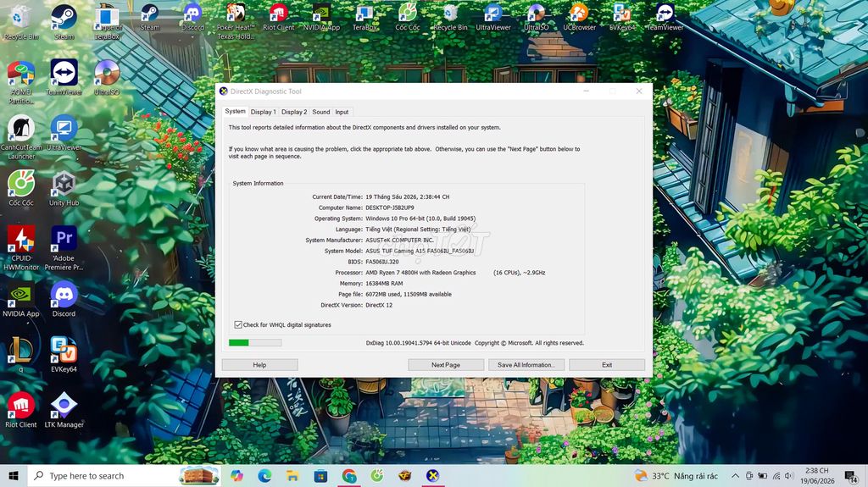Click ASUSTeK COMPUTER INC. manufacturer value
The width and height of the screenshot is (868, 487).
coord(400,241)
